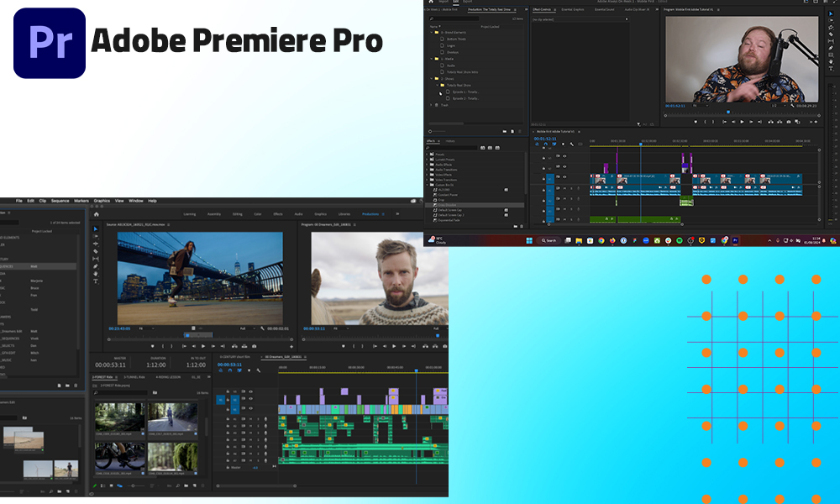Collapse the 0 - Brand Elements folder
Image resolution: width=840 pixels, height=504 pixels.
[x=431, y=33]
